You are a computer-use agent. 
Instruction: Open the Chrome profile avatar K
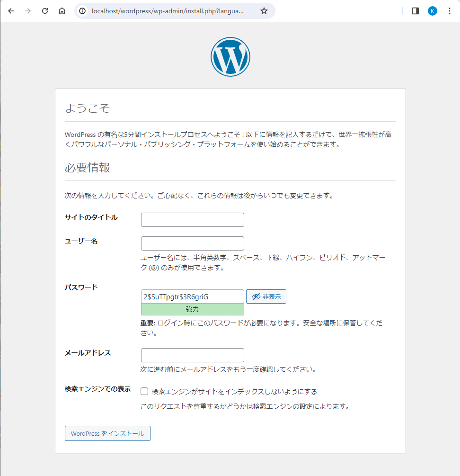tap(432, 11)
